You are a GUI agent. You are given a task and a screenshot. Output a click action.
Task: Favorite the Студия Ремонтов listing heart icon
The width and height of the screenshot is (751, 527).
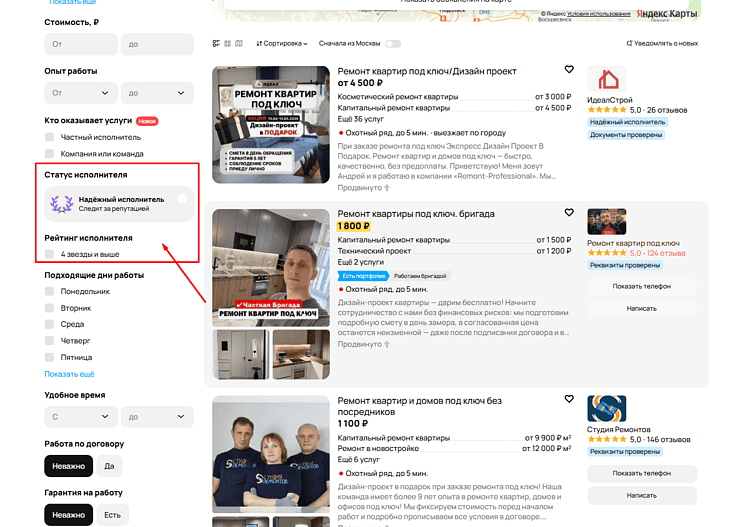tap(569, 399)
